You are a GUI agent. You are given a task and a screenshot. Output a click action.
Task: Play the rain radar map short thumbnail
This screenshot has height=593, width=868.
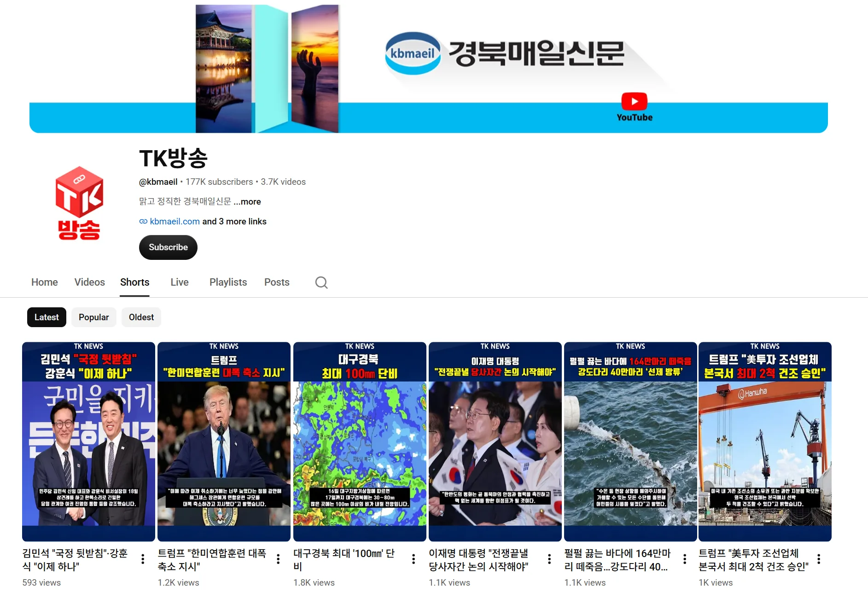360,441
